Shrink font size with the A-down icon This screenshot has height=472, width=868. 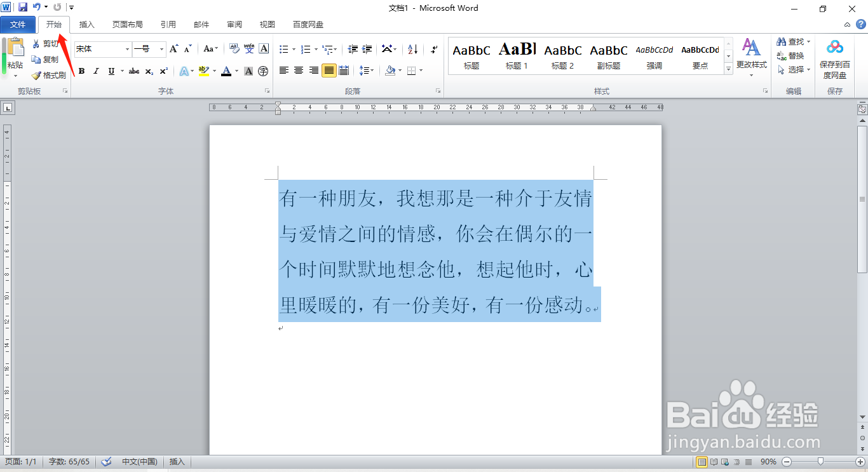click(187, 49)
